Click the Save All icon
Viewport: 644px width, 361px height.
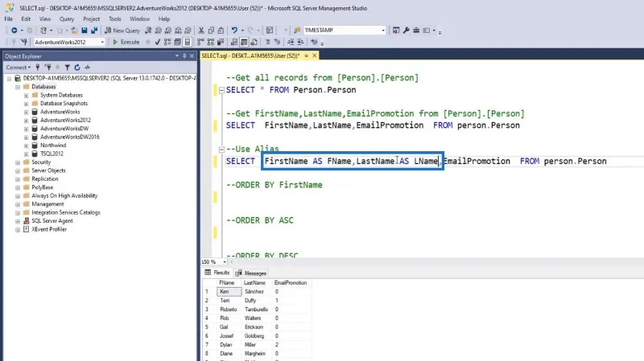coord(94,31)
